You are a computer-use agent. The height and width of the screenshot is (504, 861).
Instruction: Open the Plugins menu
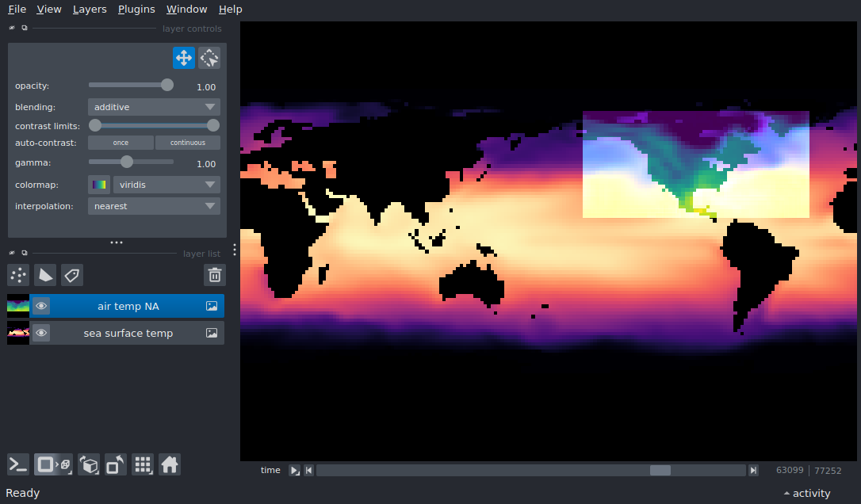point(136,10)
